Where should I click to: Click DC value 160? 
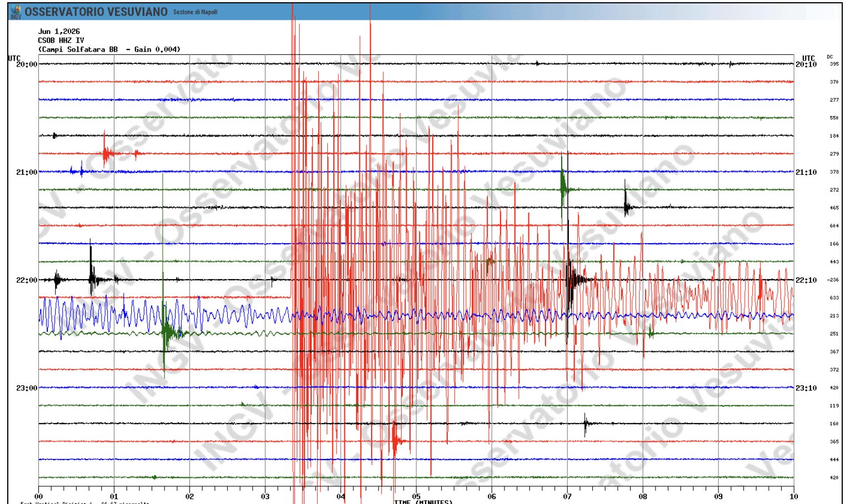coord(834,424)
